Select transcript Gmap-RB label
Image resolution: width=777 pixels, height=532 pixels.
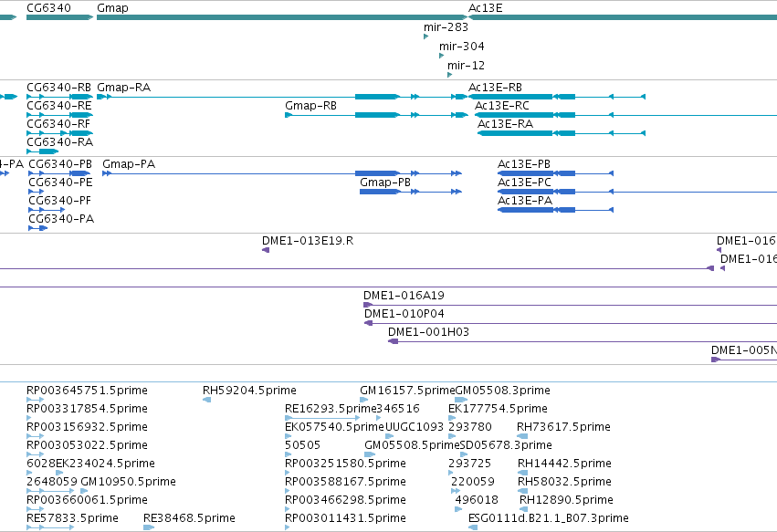click(310, 106)
